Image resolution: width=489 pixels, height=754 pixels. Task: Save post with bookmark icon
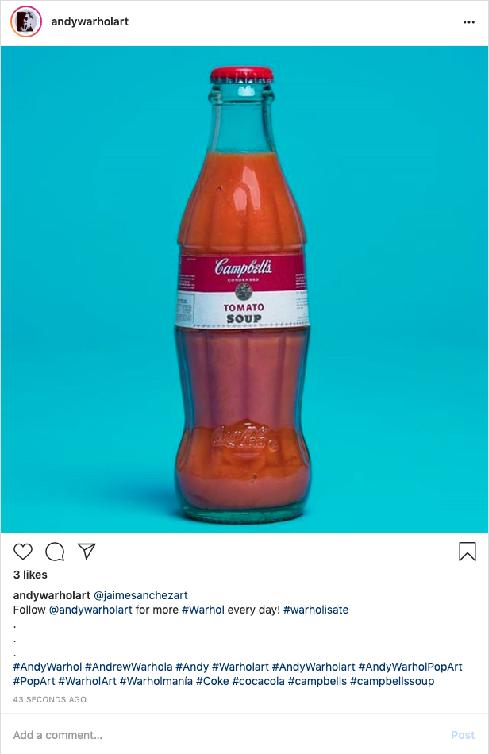(467, 552)
